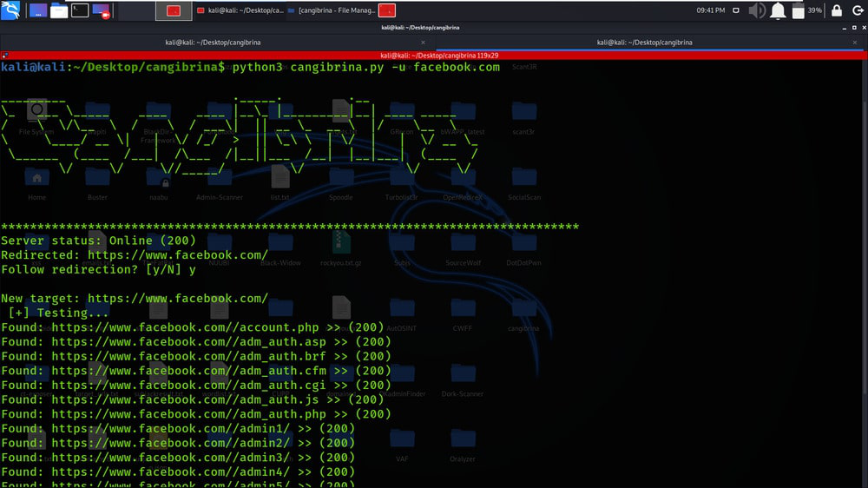Click the Found adm_auth.asp result line

point(196,342)
